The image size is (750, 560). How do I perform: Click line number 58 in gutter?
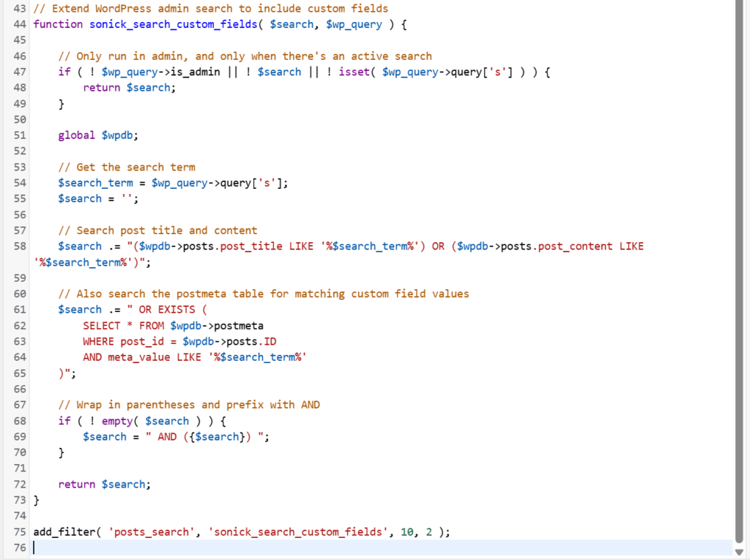tap(20, 246)
